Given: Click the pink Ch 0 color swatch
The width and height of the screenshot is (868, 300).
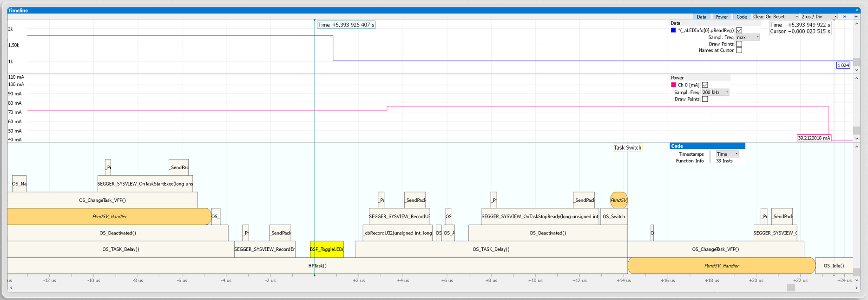Looking at the screenshot, I should [673, 85].
